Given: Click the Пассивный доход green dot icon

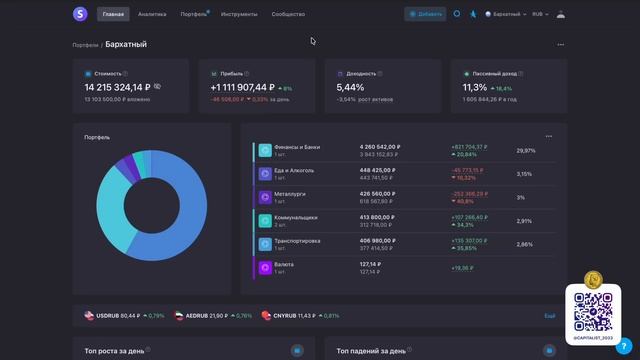Looking at the screenshot, I should click(x=466, y=74).
